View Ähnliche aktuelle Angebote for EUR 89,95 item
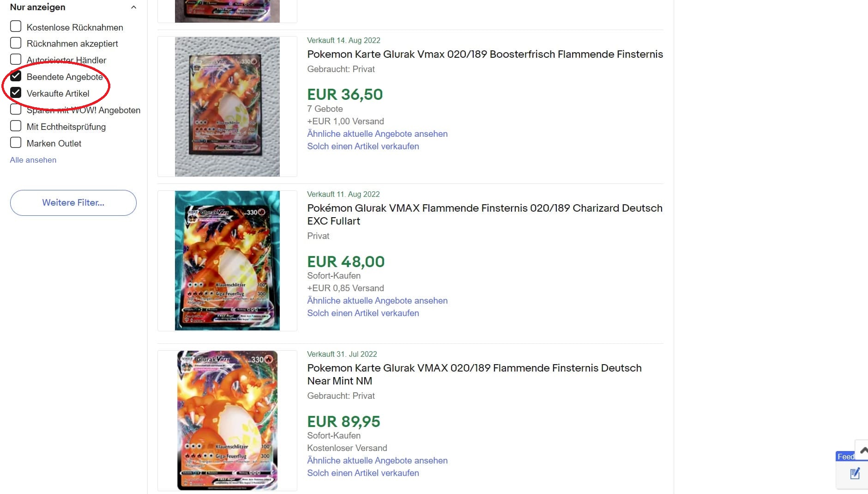The width and height of the screenshot is (868, 494). [377, 461]
